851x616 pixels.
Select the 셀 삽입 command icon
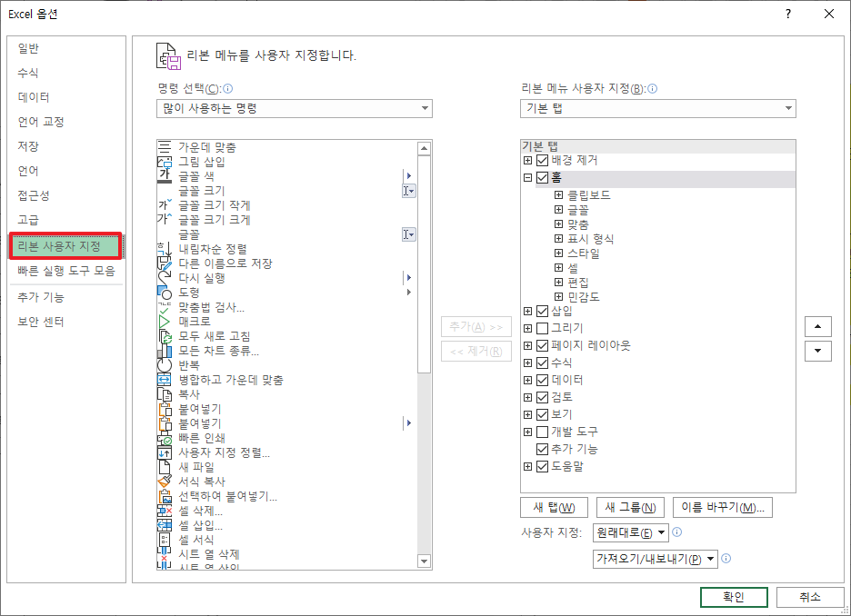[165, 525]
